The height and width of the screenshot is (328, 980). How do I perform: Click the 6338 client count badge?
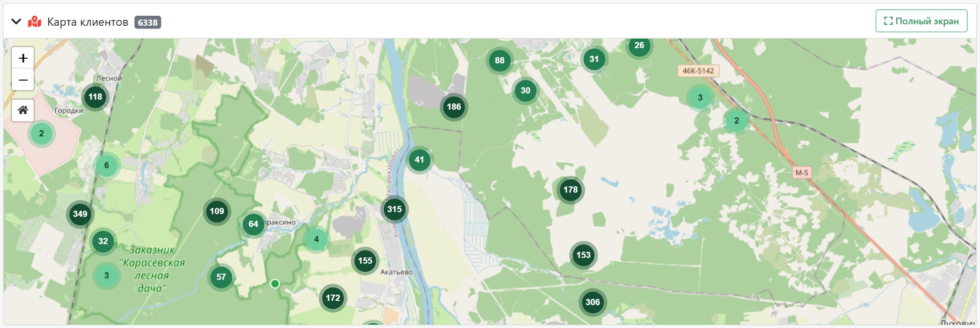[x=148, y=22]
